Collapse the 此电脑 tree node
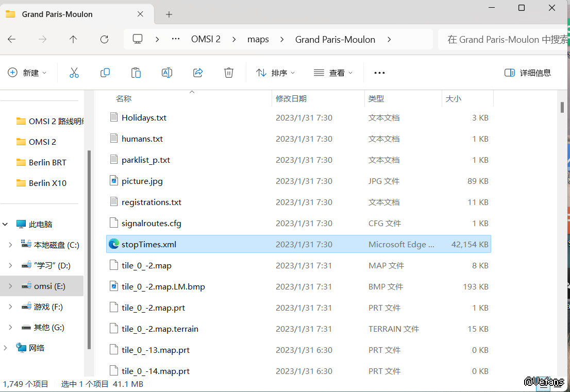Screen dimensions: 570x392 coord(6,225)
